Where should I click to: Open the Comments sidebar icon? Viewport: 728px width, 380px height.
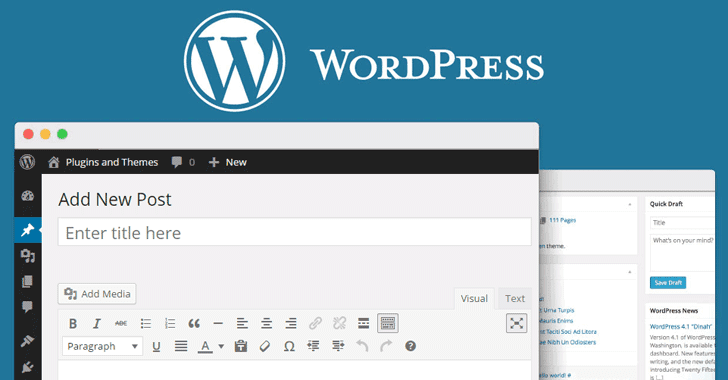click(27, 307)
